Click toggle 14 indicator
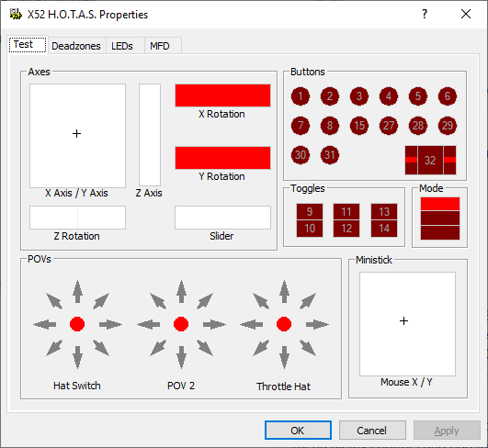488x448 pixels. [x=384, y=229]
